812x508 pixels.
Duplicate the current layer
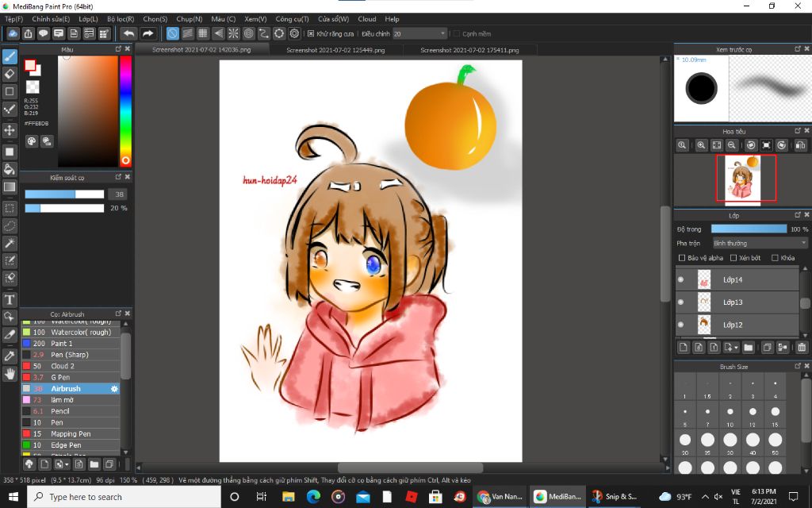click(x=768, y=348)
